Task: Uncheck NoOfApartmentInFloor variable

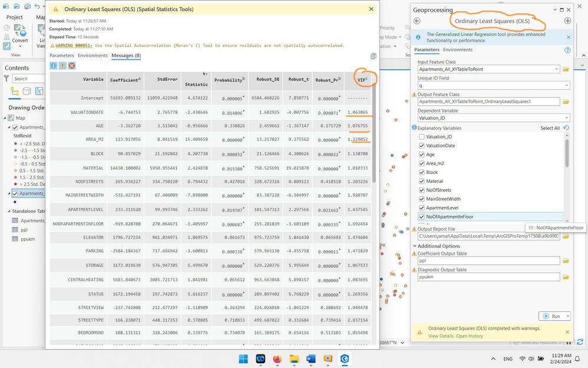Action: (x=421, y=216)
